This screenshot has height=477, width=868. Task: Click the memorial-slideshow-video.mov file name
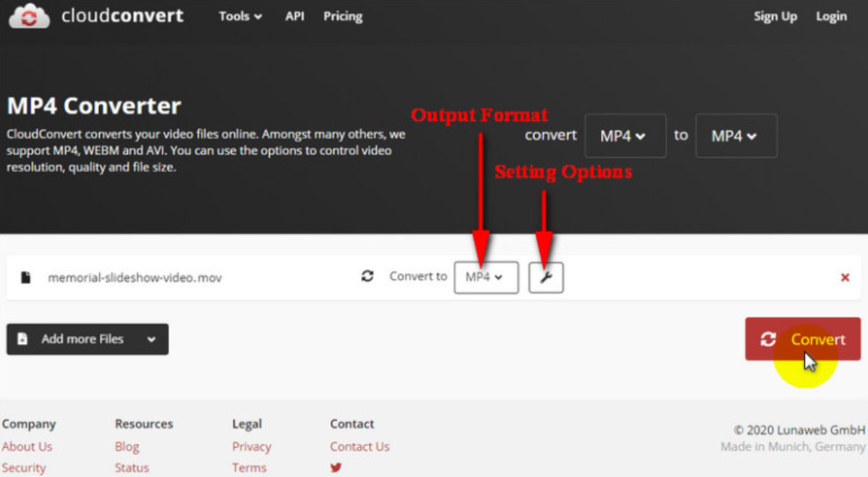point(135,278)
